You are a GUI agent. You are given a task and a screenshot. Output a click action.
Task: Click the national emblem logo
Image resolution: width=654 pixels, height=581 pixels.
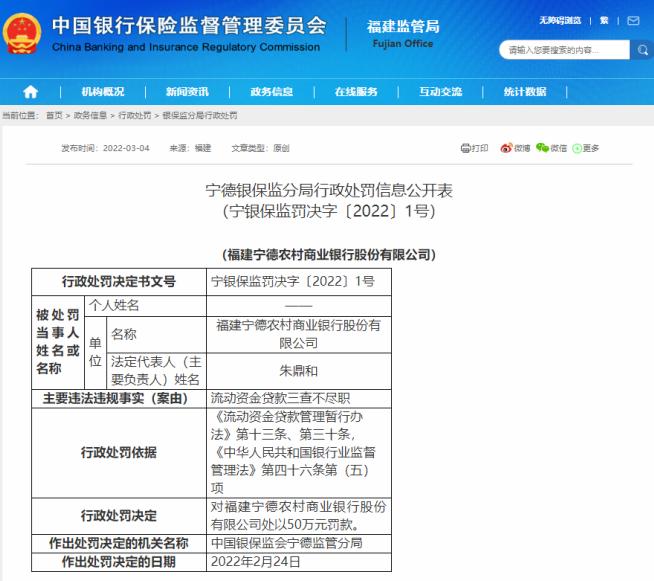pyautogui.click(x=22, y=34)
